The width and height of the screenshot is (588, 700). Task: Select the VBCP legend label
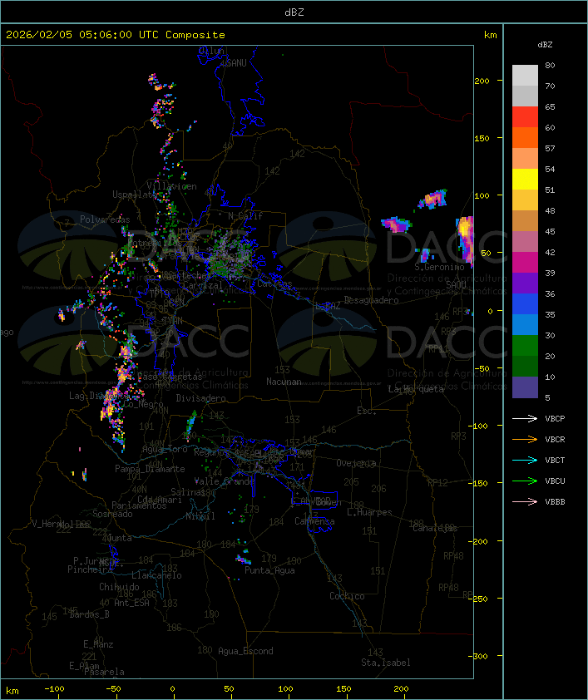click(x=555, y=419)
